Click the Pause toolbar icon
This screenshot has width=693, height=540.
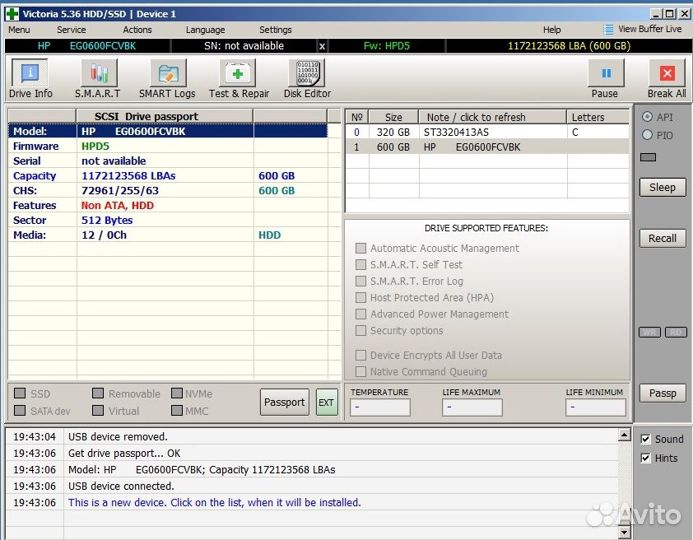[606, 73]
